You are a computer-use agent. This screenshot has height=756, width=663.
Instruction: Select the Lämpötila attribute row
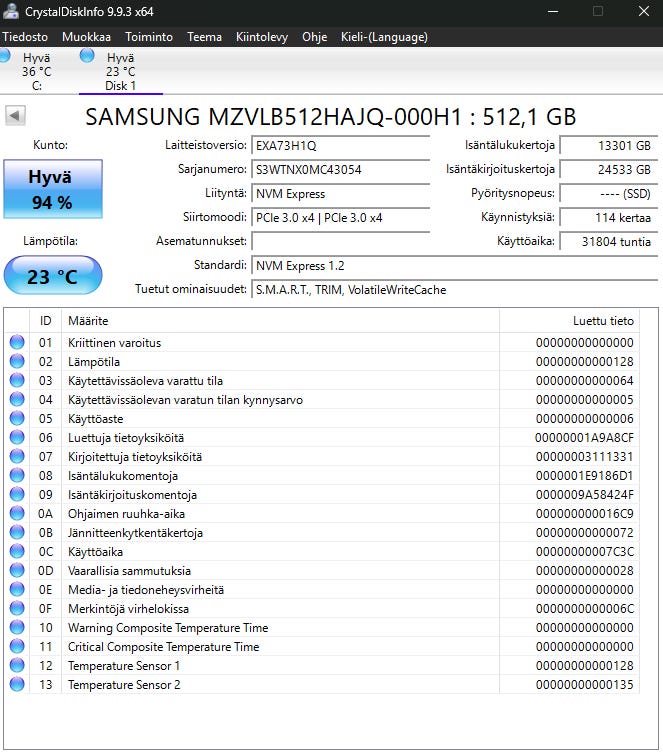pyautogui.click(x=322, y=362)
